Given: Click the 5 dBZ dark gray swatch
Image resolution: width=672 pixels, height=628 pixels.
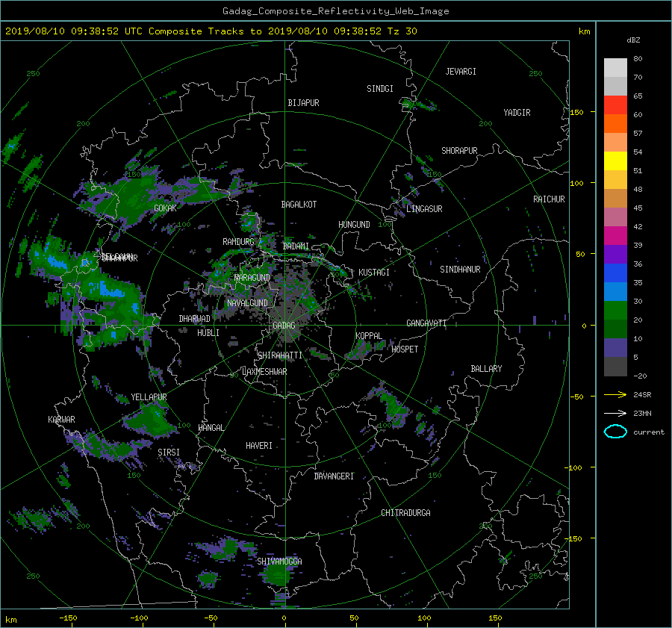Looking at the screenshot, I should [615, 367].
